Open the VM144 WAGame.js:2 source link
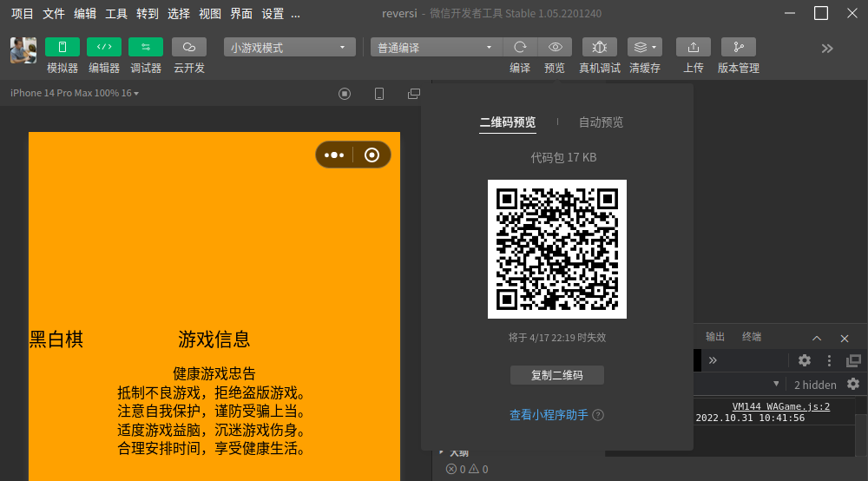 (780, 407)
